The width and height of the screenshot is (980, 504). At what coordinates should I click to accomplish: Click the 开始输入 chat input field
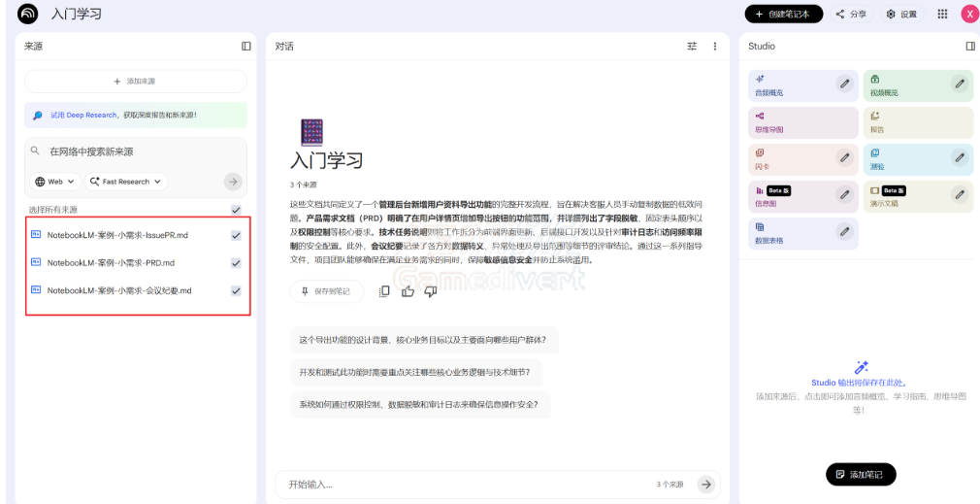click(469, 485)
